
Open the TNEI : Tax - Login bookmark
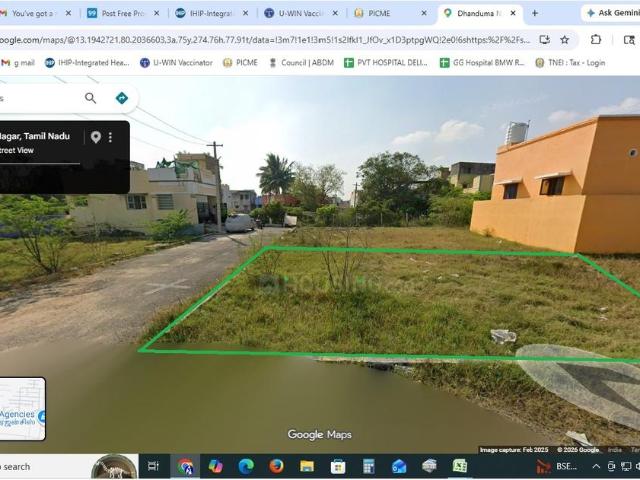pos(570,63)
